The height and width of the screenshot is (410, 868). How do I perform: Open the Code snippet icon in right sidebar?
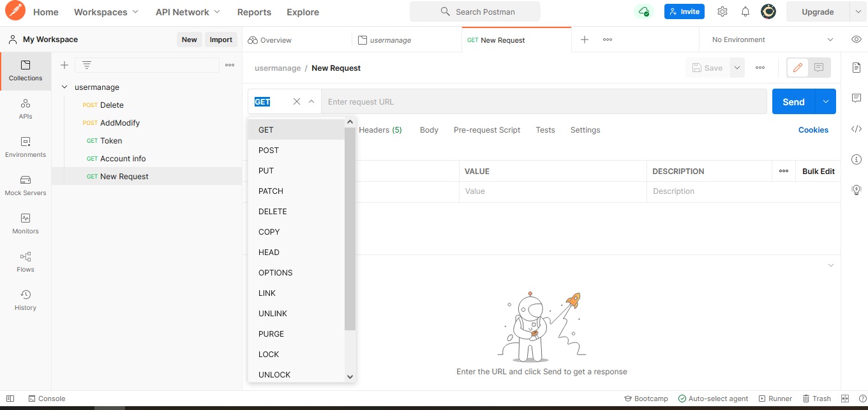[x=857, y=129]
